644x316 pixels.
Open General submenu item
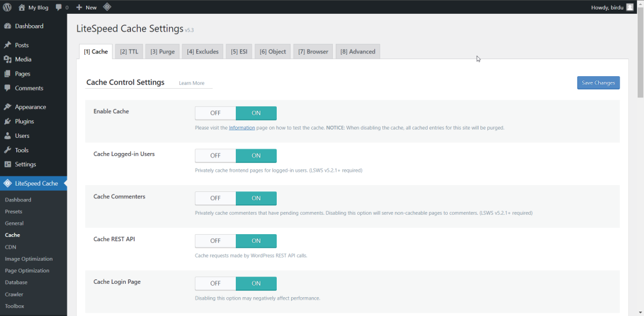(14, 223)
